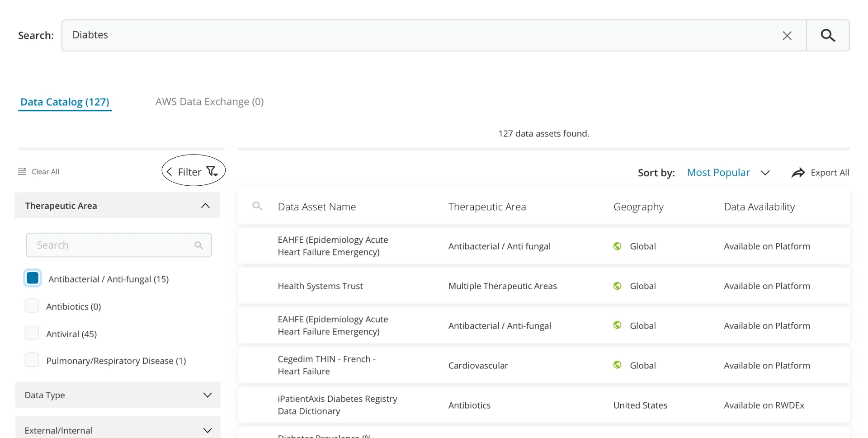Clear the search box with the X icon
Image resolution: width=868 pixels, height=438 pixels.
tap(787, 35)
